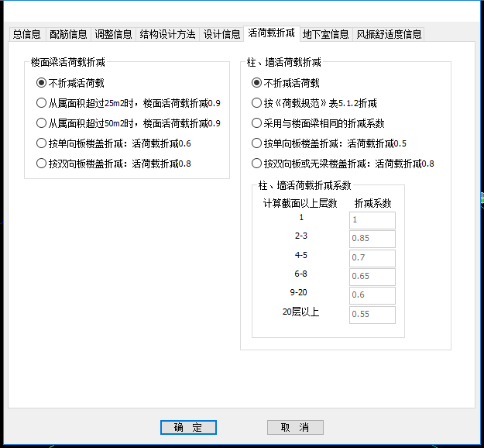
Task: Click the 柱、墙活荷载折减 group label
Action: [x=284, y=62]
